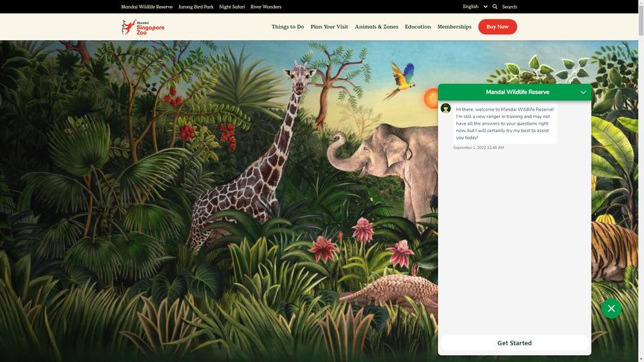Click the magnifying glass search icon
The width and height of the screenshot is (644, 362).
pyautogui.click(x=495, y=7)
